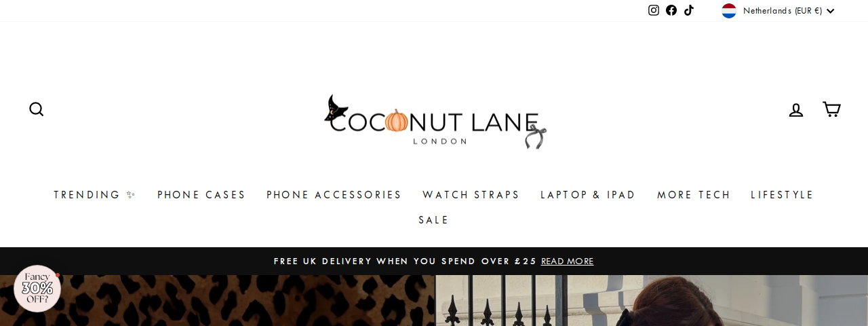
Task: Go to Phone Accessories category
Action: point(334,195)
